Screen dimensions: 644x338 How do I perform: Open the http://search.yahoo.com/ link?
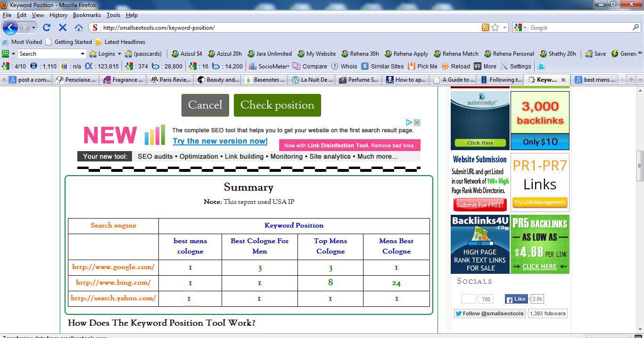tap(113, 298)
